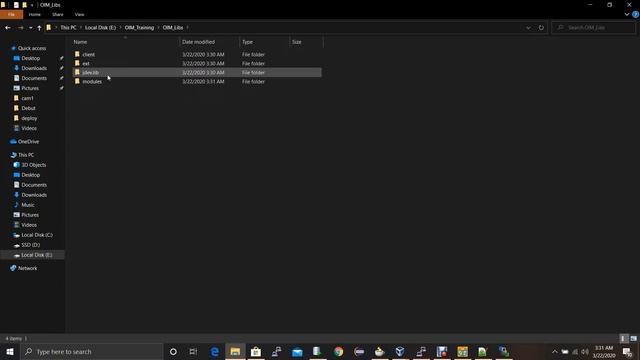
Task: Open the Home ribbon tab
Action: (35, 14)
